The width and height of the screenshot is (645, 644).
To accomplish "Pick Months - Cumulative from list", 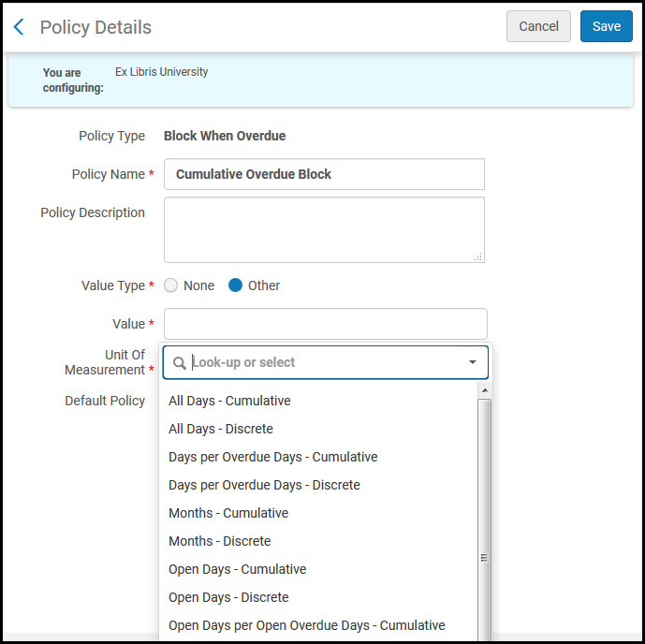I will (228, 513).
